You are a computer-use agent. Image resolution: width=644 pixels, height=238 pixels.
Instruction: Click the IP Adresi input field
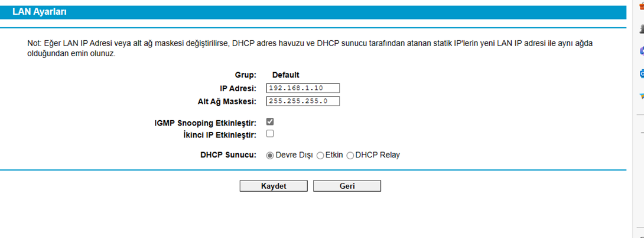pos(303,88)
